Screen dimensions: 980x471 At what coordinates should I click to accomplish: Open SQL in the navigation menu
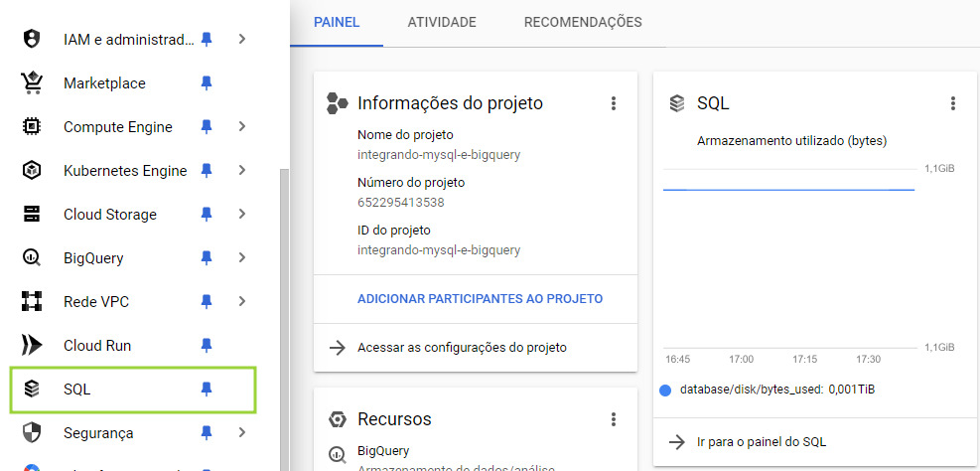pyautogui.click(x=132, y=390)
